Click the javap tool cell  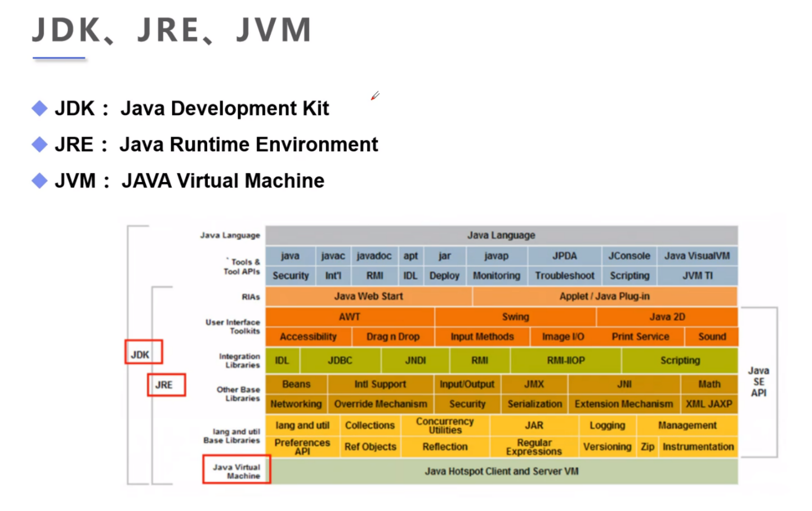pyautogui.click(x=496, y=256)
